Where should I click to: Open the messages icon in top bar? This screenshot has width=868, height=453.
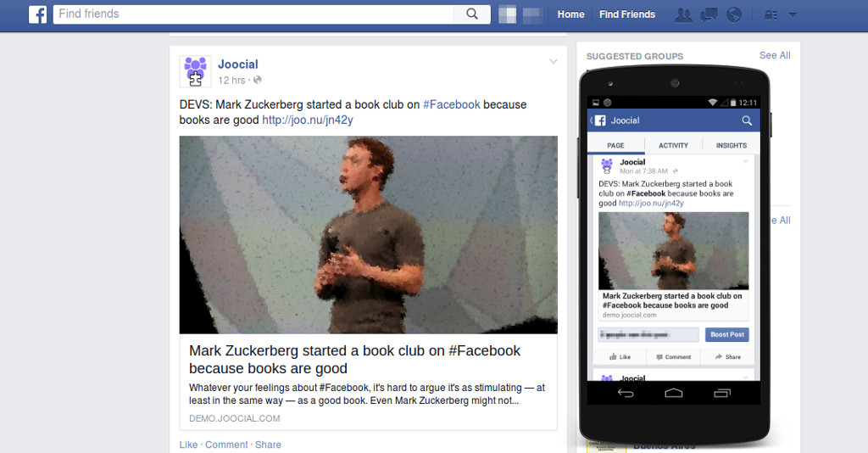[x=709, y=15]
